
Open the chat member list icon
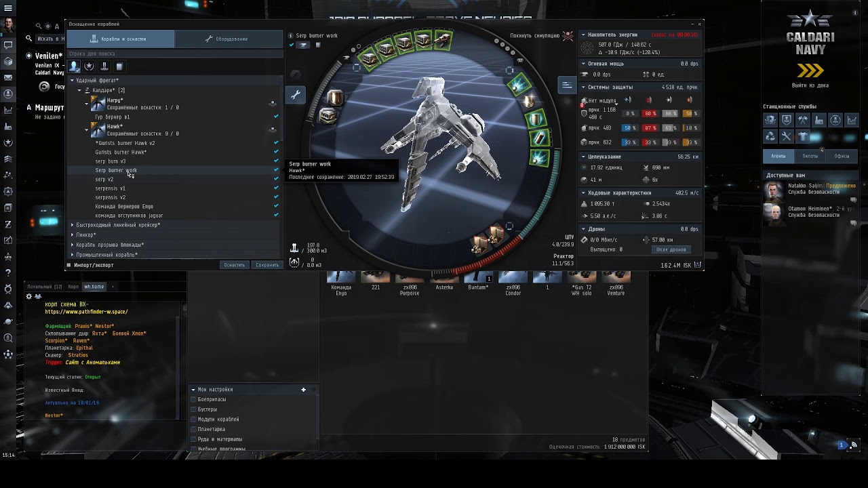pyautogui.click(x=38, y=297)
